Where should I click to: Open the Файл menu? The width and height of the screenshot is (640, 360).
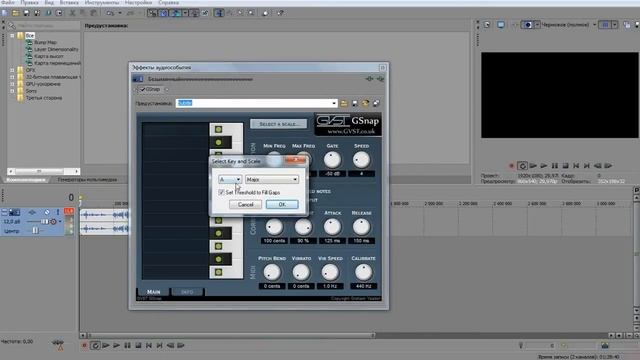tap(8, 2)
